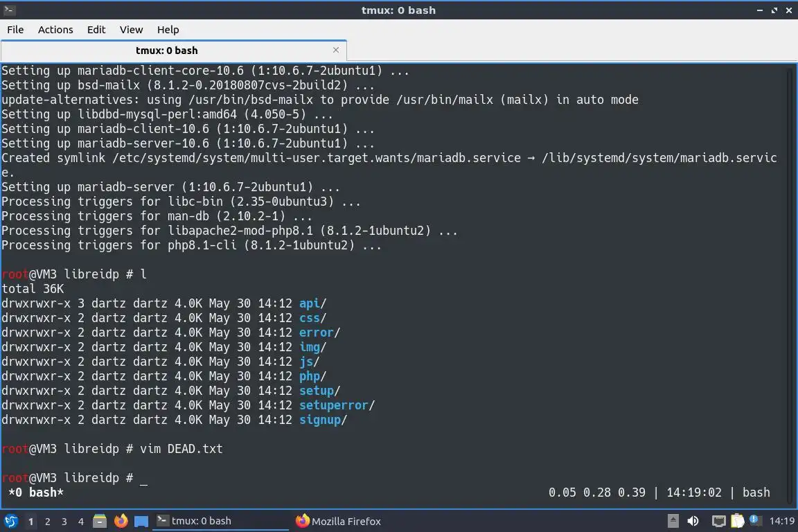Click the 'api/' directory name
798x532 pixels.
(313, 303)
